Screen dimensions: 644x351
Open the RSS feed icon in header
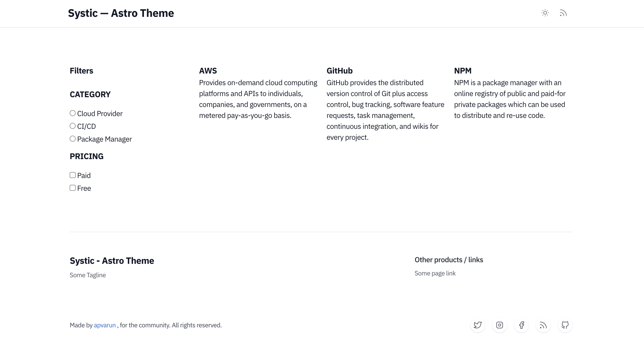point(563,13)
